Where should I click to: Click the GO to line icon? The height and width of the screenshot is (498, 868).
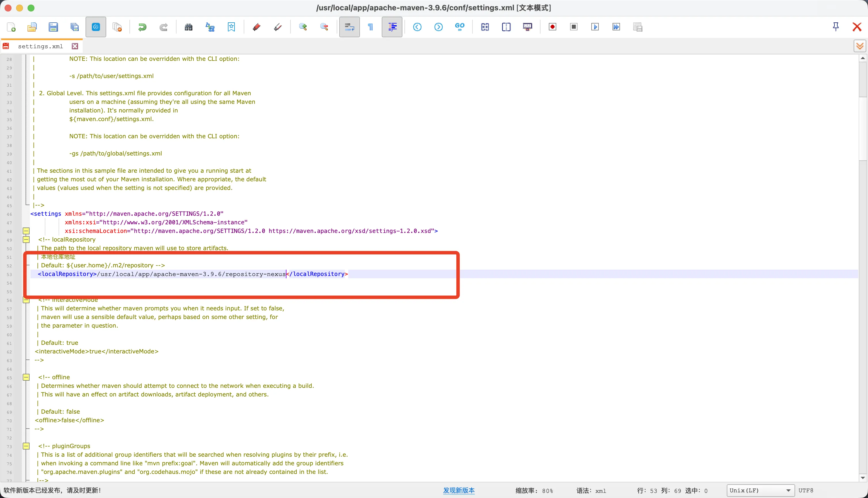460,27
